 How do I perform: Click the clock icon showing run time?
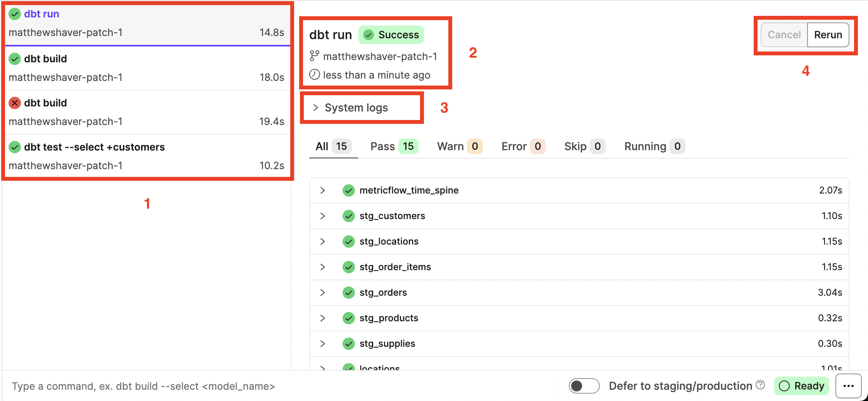[314, 74]
